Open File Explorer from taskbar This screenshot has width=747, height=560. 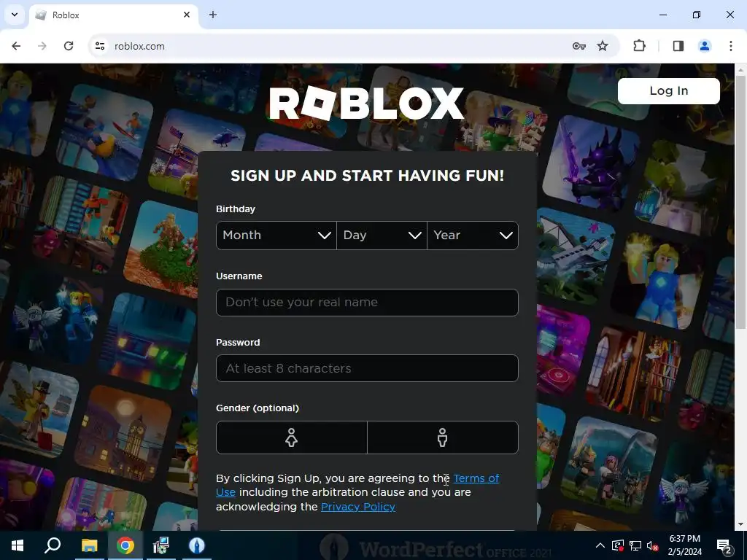click(x=89, y=545)
